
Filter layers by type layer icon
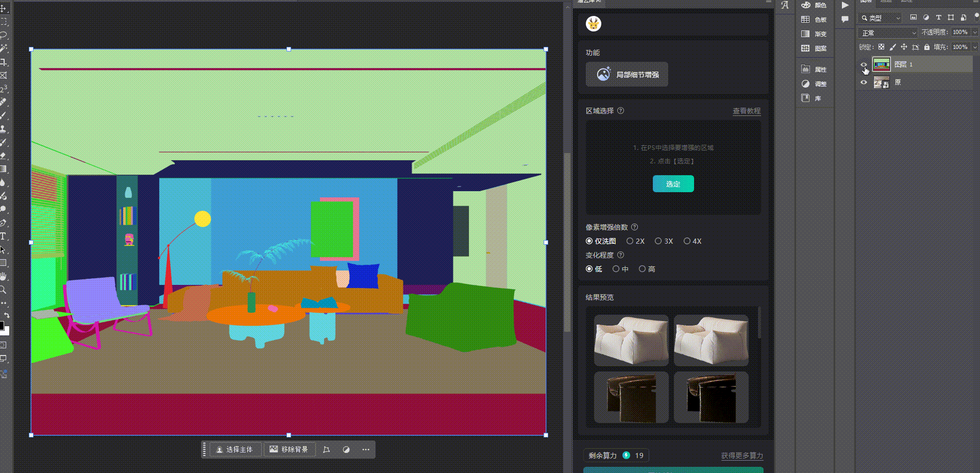click(938, 18)
